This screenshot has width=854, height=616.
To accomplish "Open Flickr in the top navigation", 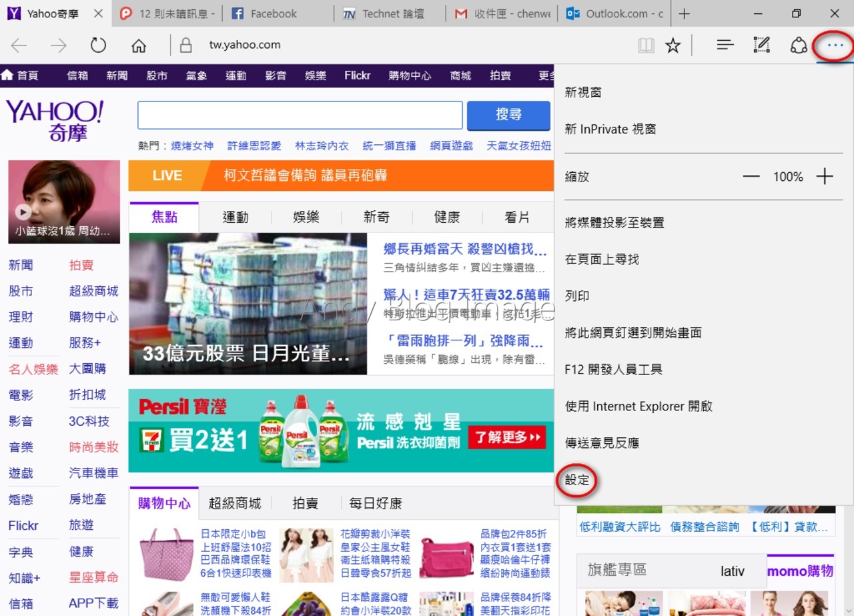I will pyautogui.click(x=358, y=75).
